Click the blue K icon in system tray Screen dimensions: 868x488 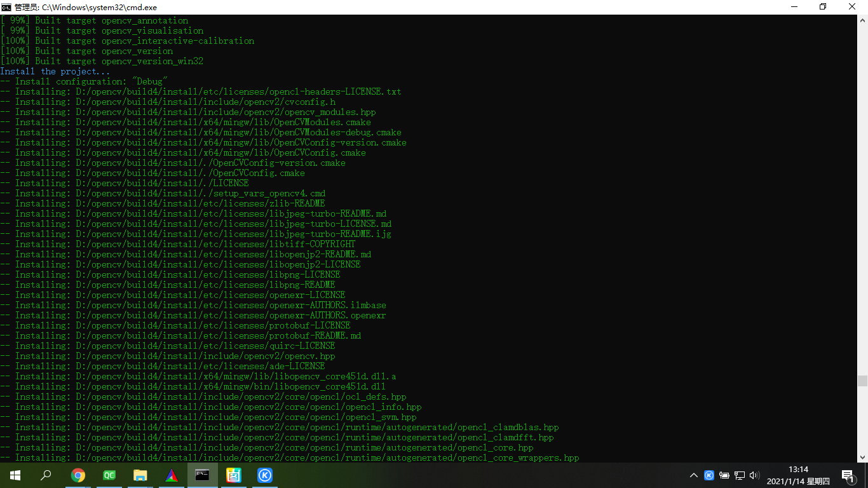[x=709, y=475]
